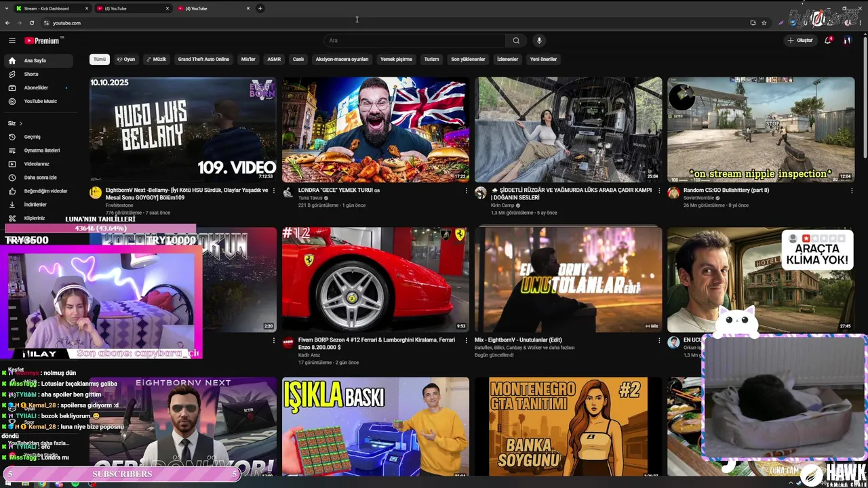Screen dimensions: 868x488
Task: Open Geçmiş watch history
Action: [x=40, y=137]
